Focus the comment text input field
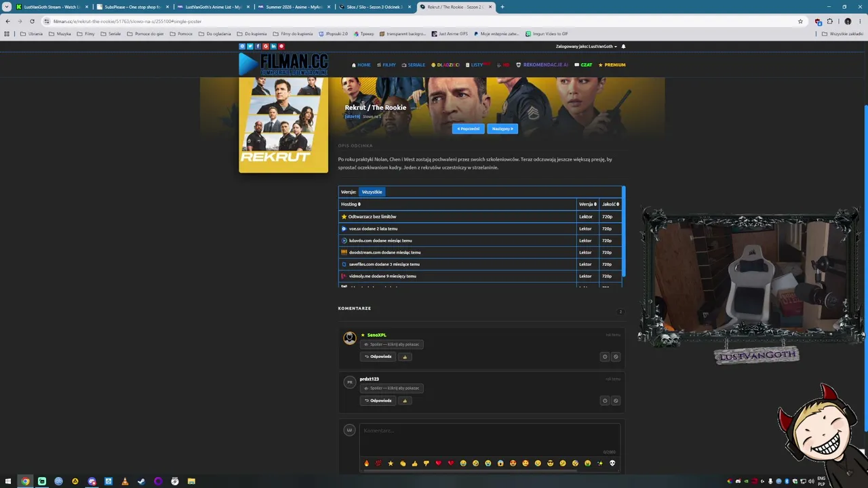 (x=490, y=439)
